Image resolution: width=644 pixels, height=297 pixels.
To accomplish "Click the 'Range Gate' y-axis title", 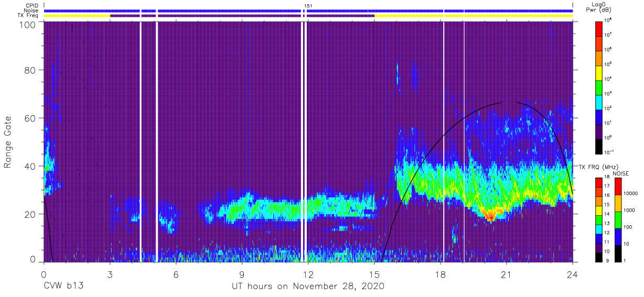I will click(8, 142).
